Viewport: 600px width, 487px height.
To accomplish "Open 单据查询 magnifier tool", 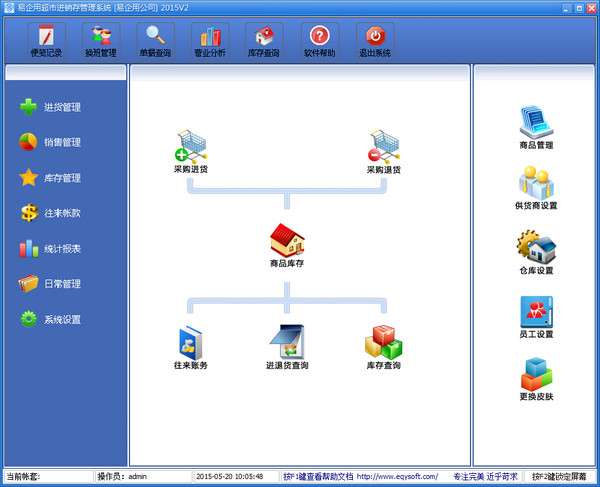I will tap(155, 41).
